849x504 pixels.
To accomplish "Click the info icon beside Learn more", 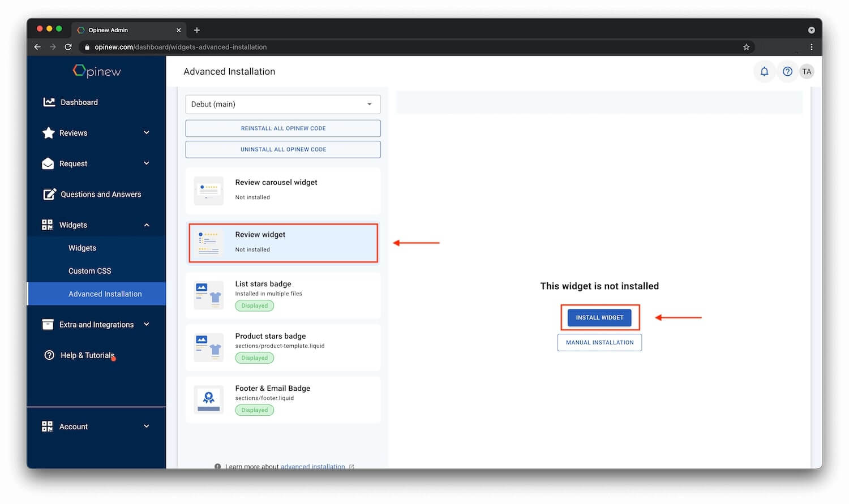I will click(x=217, y=467).
